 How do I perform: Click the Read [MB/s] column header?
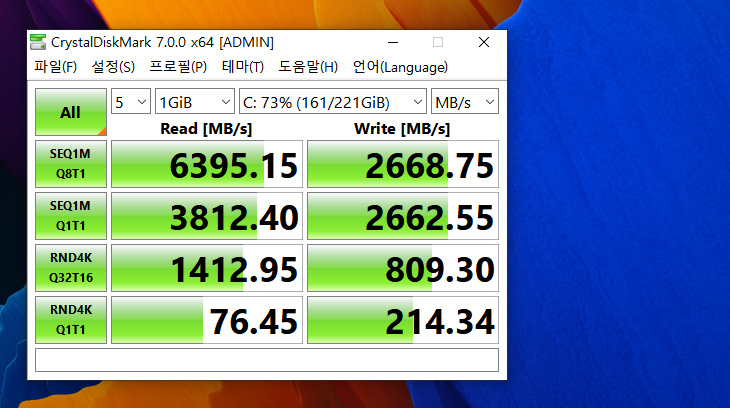(206, 129)
